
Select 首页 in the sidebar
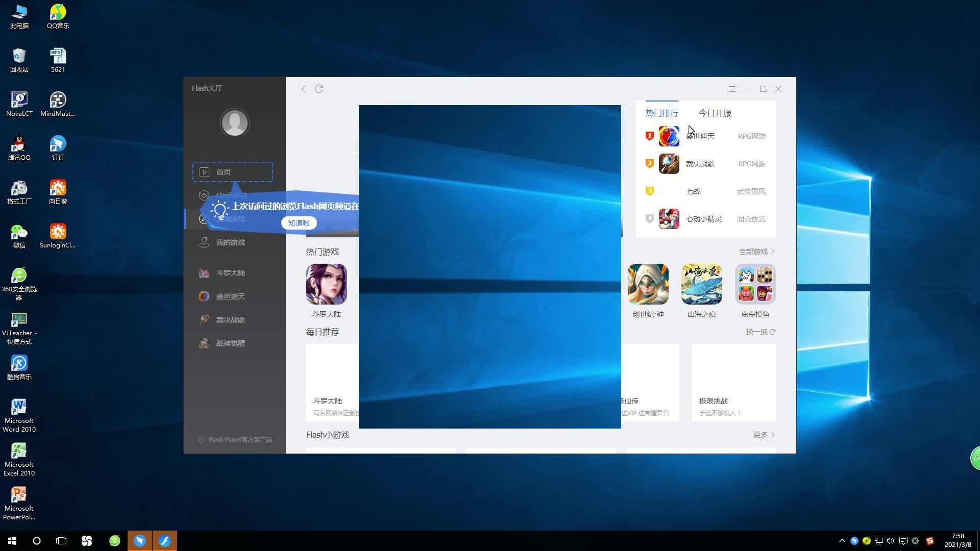(x=233, y=172)
